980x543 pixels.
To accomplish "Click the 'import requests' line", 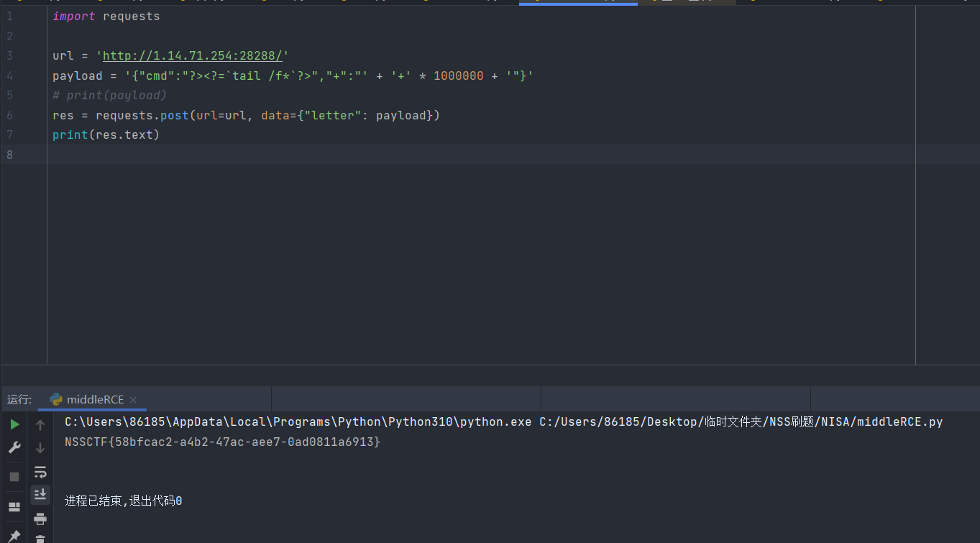I will click(106, 16).
